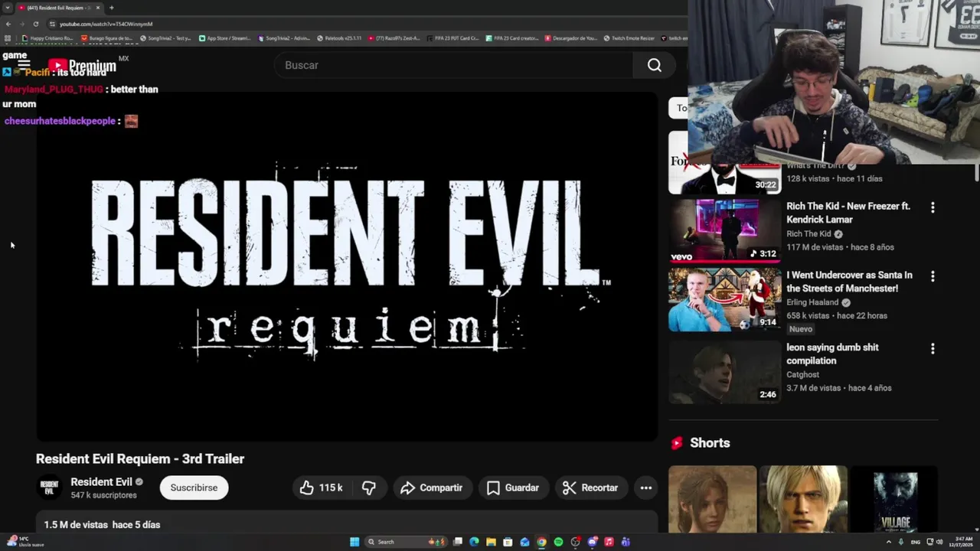Image resolution: width=980 pixels, height=551 pixels.
Task: Open a new Chrome tab
Action: (x=111, y=8)
